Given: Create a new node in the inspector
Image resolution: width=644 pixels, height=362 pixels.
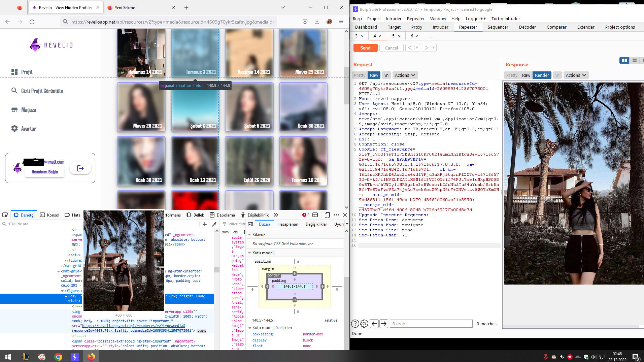Looking at the screenshot, I should tap(205, 224).
